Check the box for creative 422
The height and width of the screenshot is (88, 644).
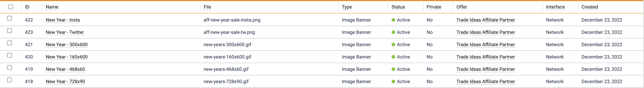(9, 18)
